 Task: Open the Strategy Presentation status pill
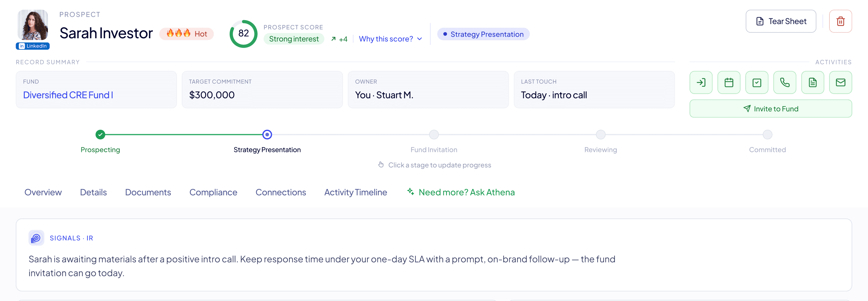tap(483, 34)
